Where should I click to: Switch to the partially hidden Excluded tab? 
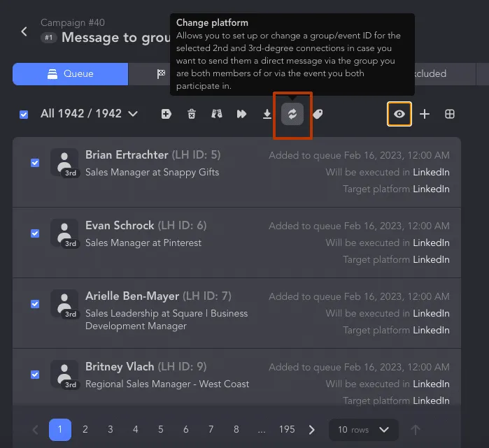[x=445, y=74]
